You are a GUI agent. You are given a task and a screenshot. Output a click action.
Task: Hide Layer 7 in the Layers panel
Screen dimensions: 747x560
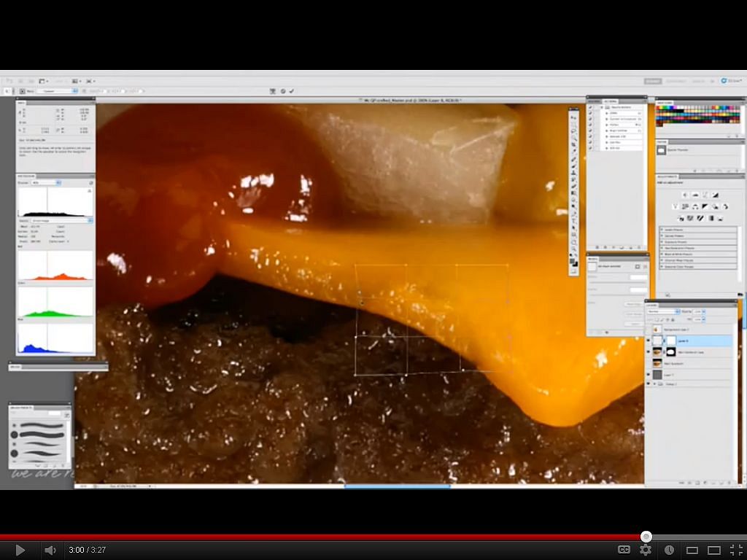648,375
